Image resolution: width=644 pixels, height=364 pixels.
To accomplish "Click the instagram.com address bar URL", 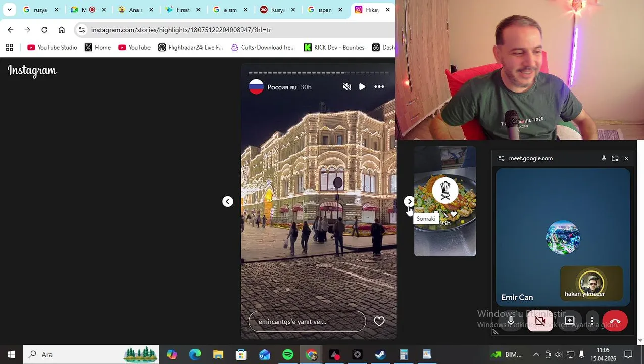I will point(181,30).
